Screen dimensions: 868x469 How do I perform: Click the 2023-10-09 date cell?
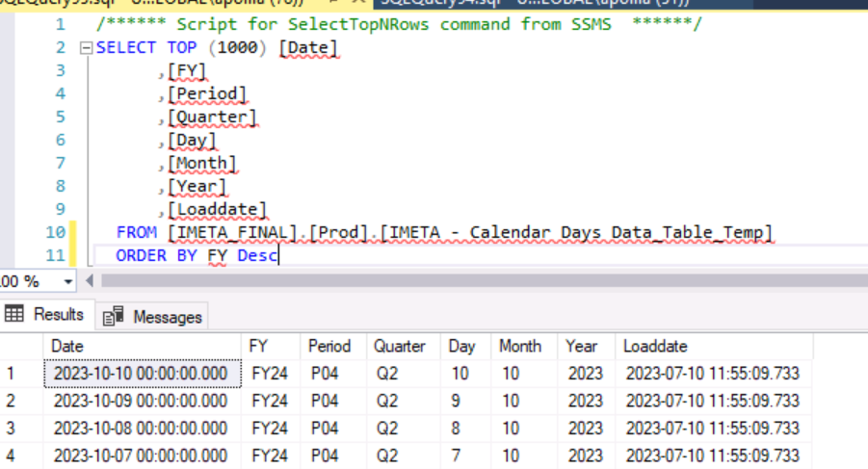coord(141,401)
